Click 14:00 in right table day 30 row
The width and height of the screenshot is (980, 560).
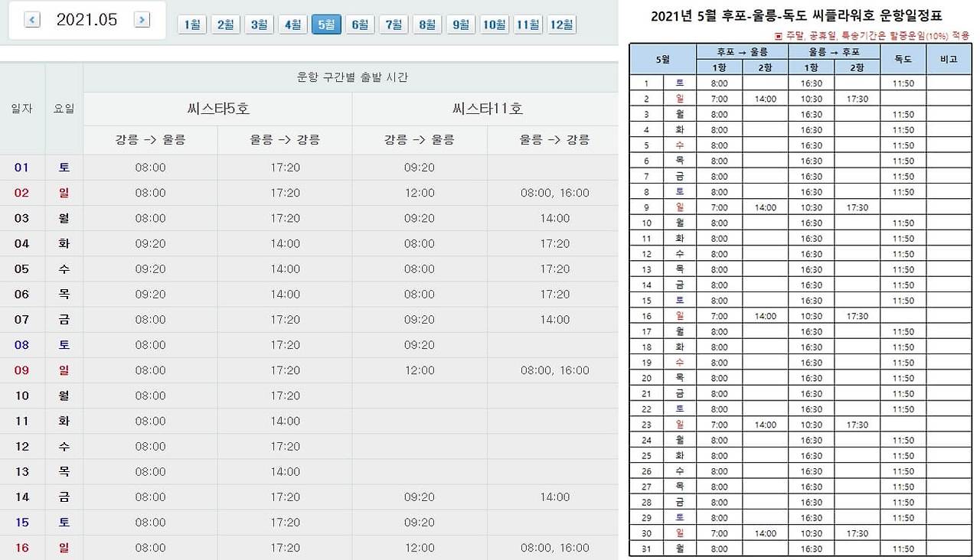tap(765, 533)
